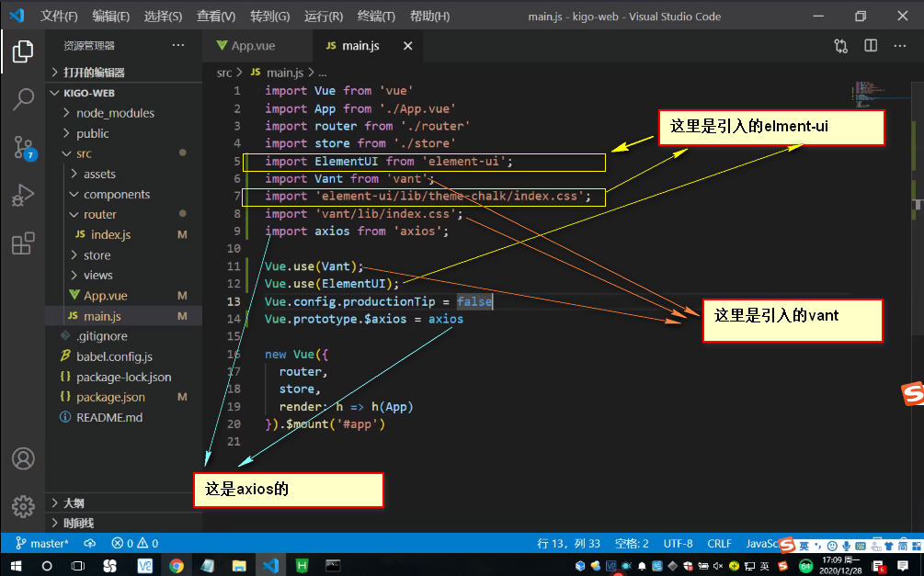The height and width of the screenshot is (576, 924).
Task: Expand the store folder
Action: click(124, 255)
